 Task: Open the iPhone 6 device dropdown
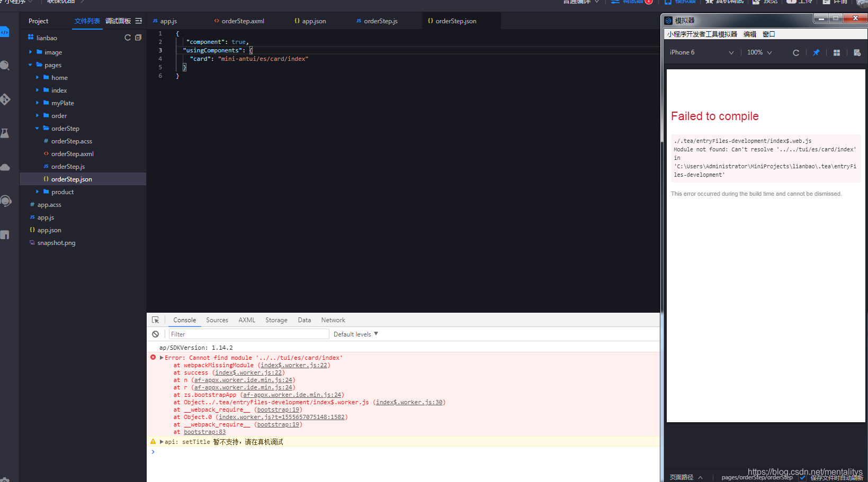point(701,52)
